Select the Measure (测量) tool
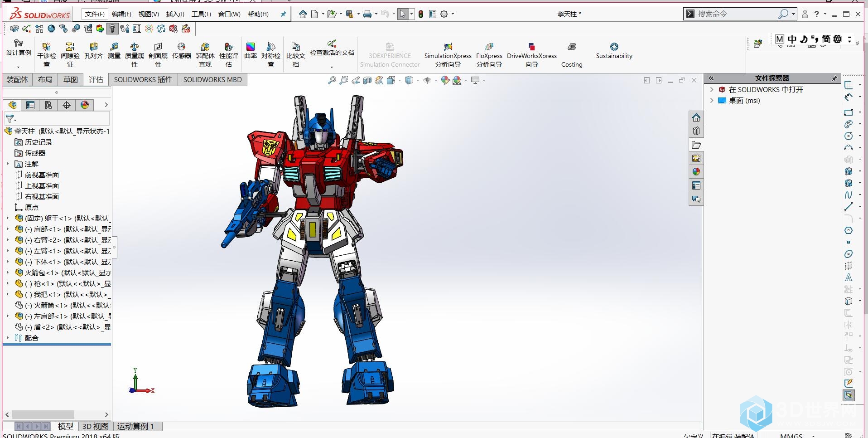868x438 pixels. coord(114,51)
